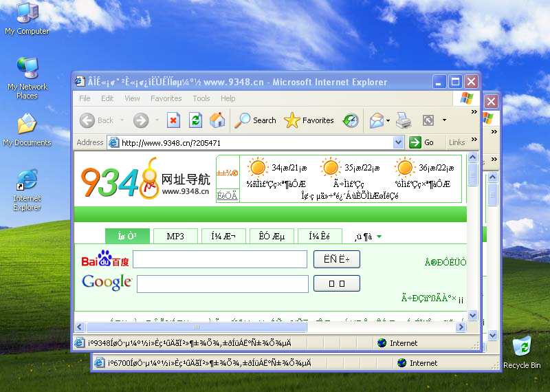Open the Favorites star pane
This screenshot has height=392, width=550.
[x=309, y=120]
